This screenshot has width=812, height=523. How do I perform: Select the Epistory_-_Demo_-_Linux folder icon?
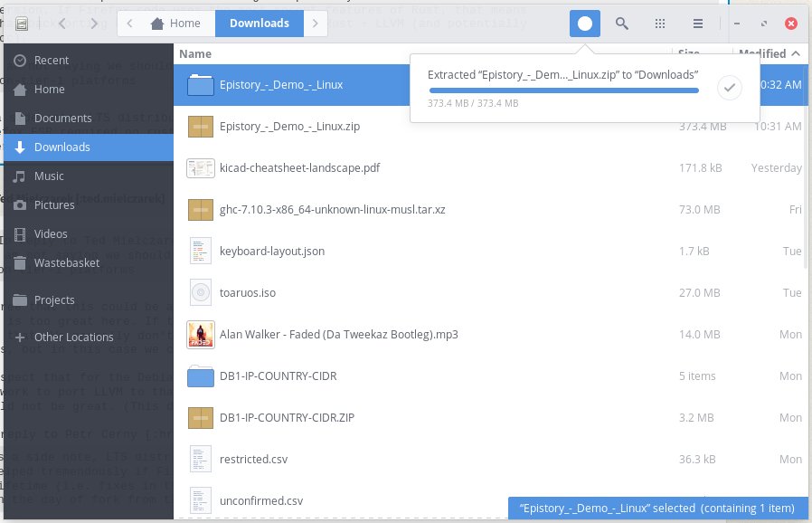201,84
